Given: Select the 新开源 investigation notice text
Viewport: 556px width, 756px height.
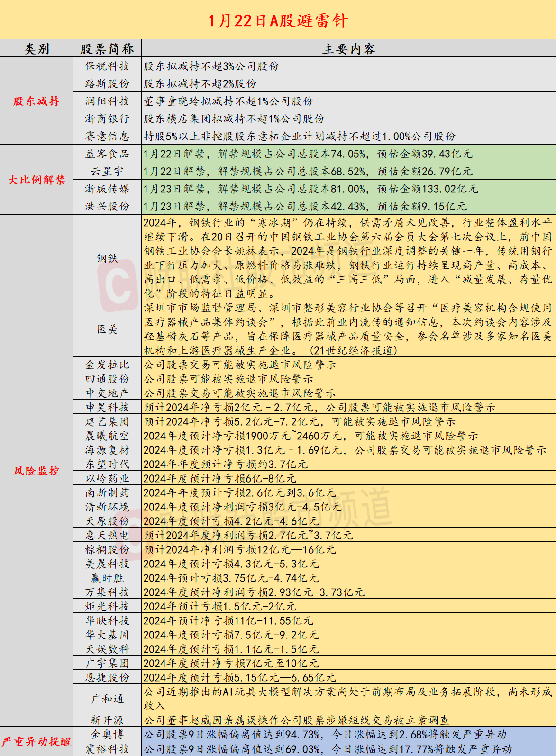Looking at the screenshot, I should click(297, 720).
